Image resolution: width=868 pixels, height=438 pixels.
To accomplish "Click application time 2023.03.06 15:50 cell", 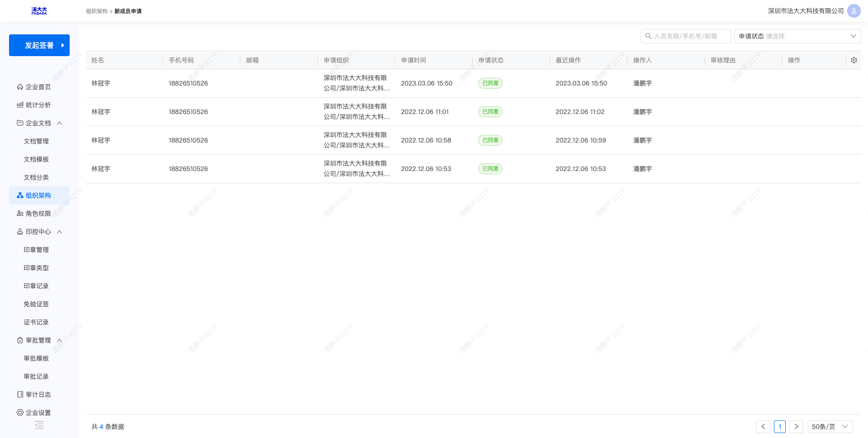I will pyautogui.click(x=427, y=83).
